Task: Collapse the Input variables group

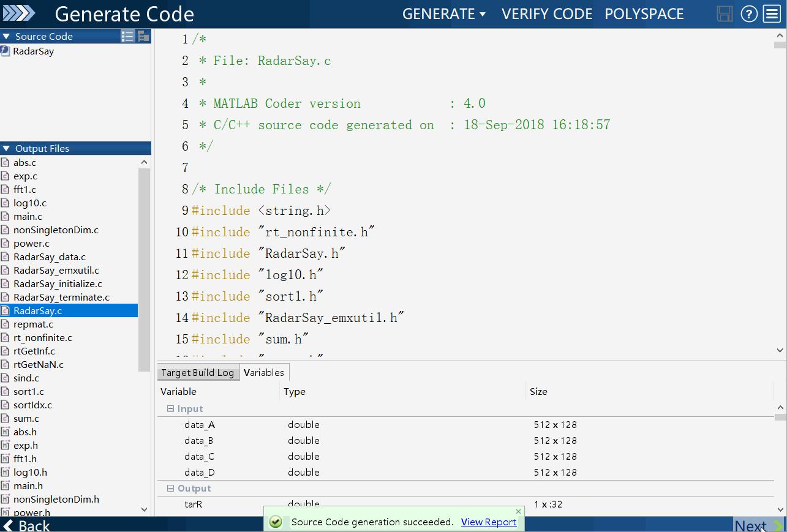Action: click(x=171, y=408)
